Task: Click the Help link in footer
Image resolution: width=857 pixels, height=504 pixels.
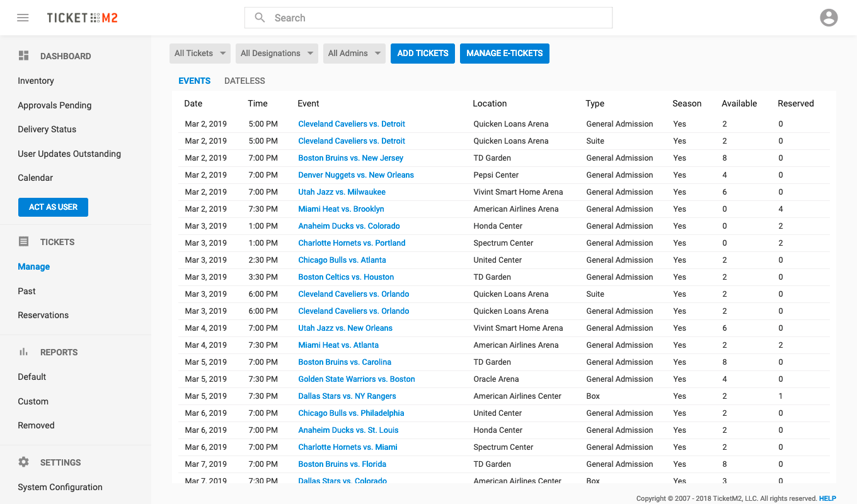Action: (x=827, y=498)
